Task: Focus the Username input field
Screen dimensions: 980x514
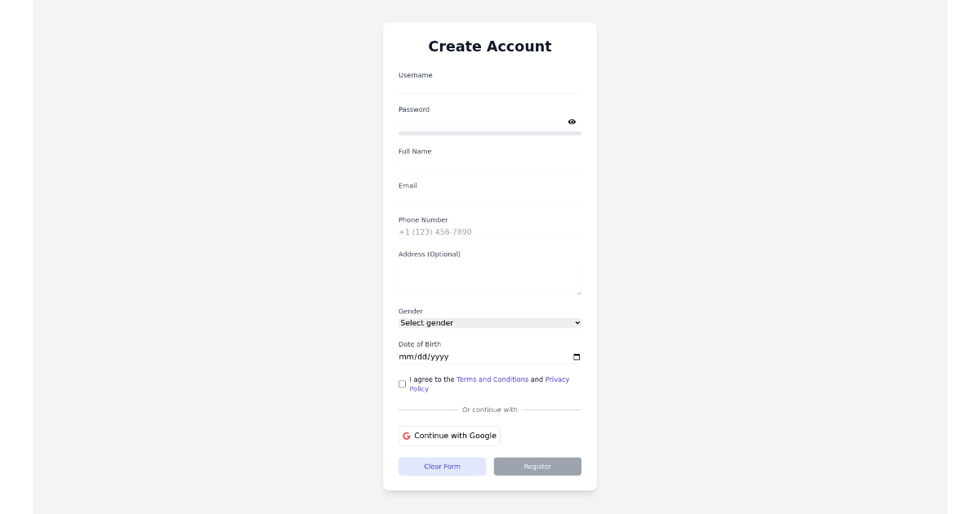Action: (x=489, y=87)
